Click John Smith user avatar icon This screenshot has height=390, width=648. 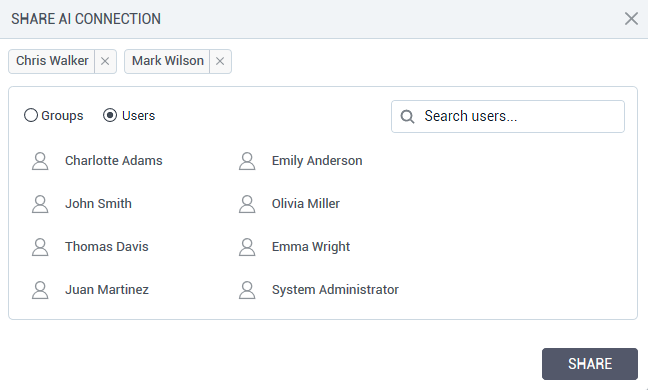[40, 204]
